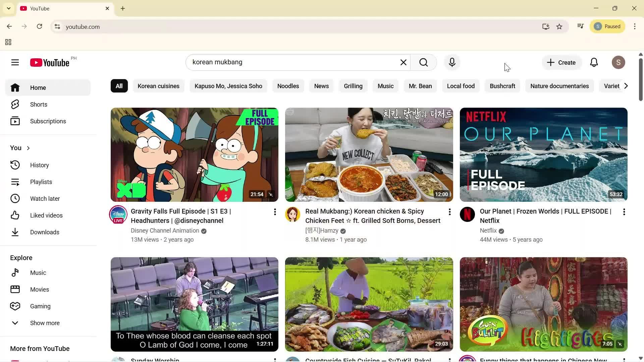Image resolution: width=644 pixels, height=362 pixels.
Task: Toggle the hamburger guide menu
Action: [15, 62]
